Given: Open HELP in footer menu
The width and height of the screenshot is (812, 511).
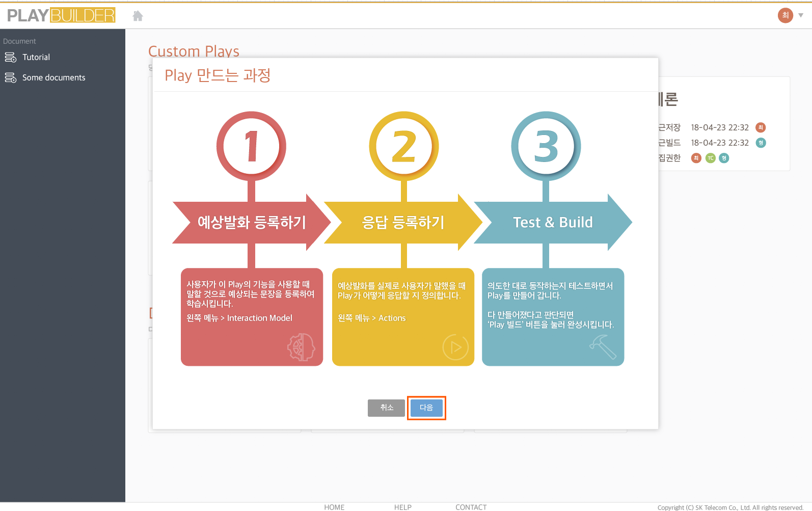Looking at the screenshot, I should pos(402,507).
